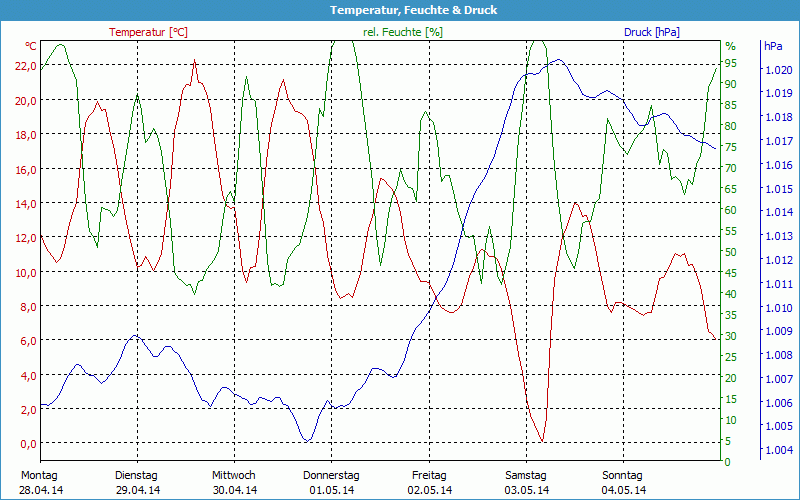Click the '80' humidity axis value
Image resolution: width=800 pixels, height=500 pixels.
(x=731, y=126)
